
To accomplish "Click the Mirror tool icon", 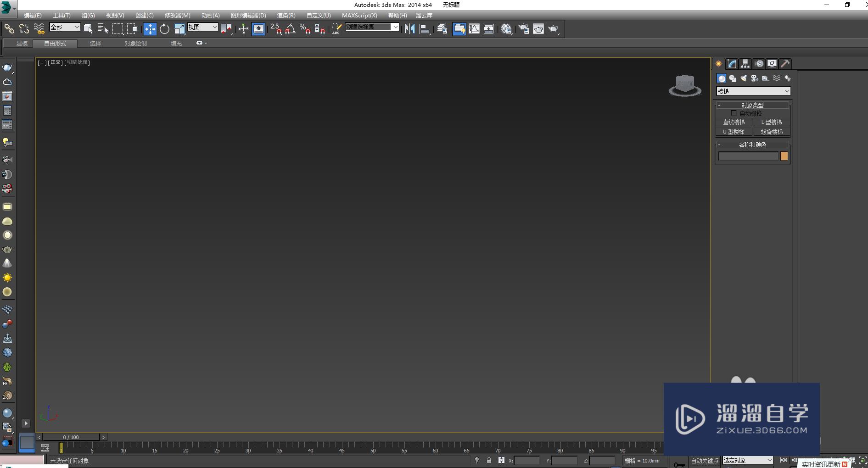I will (x=410, y=29).
